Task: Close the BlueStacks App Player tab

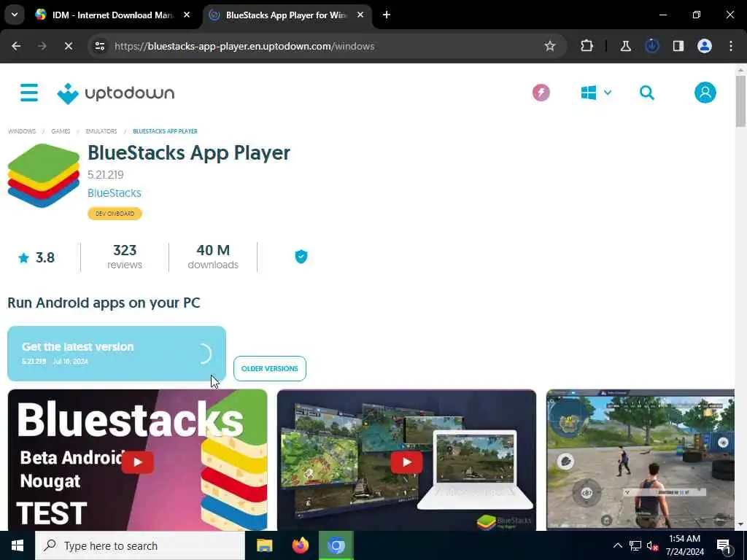Action: [x=360, y=15]
